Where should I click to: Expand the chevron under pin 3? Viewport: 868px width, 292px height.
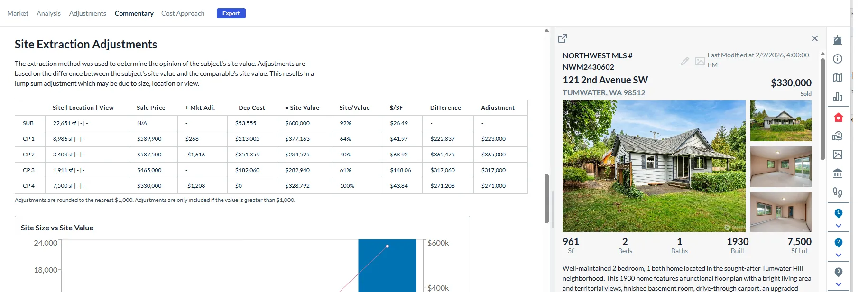(x=839, y=284)
